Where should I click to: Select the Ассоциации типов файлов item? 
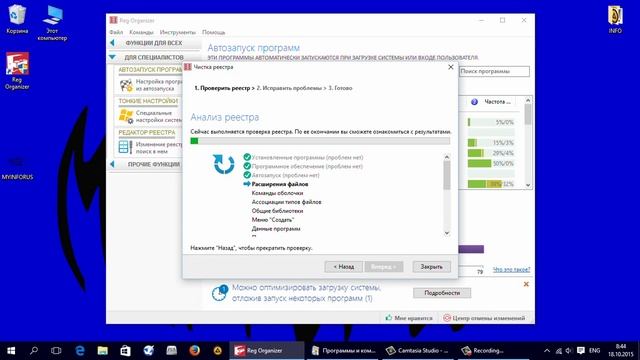tap(286, 202)
